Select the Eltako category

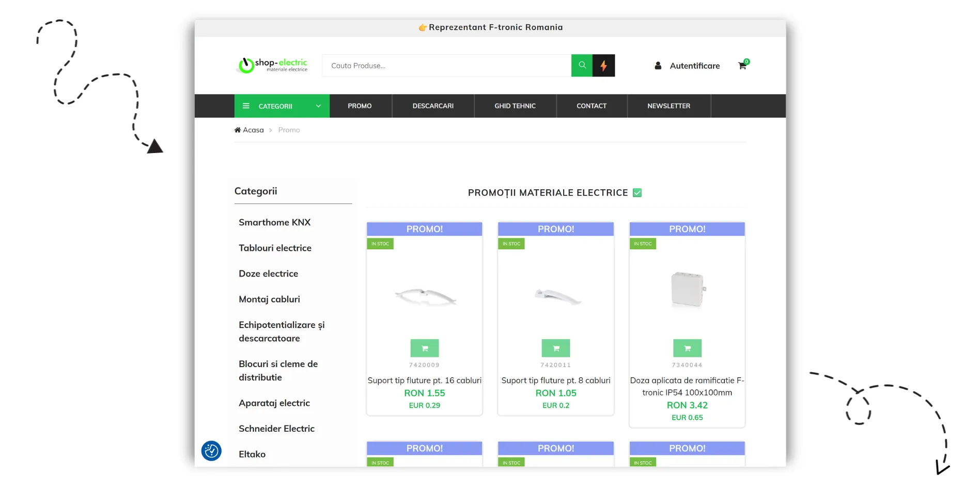coord(252,454)
